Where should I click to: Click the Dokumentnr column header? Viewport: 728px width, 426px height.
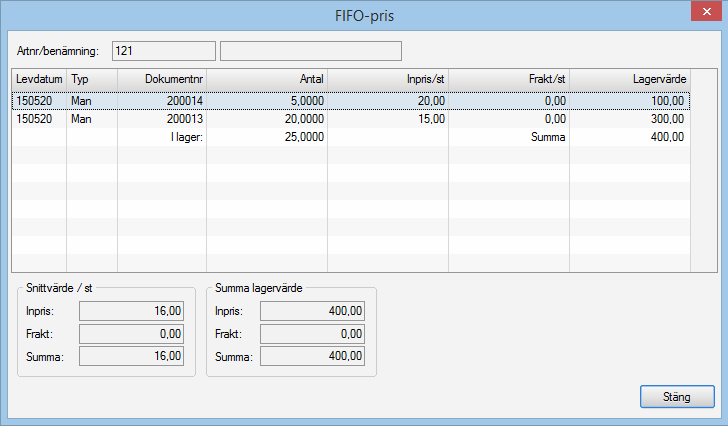(162, 77)
